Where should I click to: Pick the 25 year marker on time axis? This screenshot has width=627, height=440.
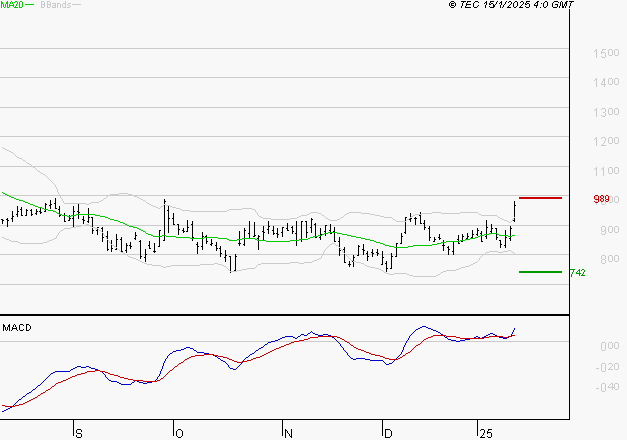tap(484, 433)
